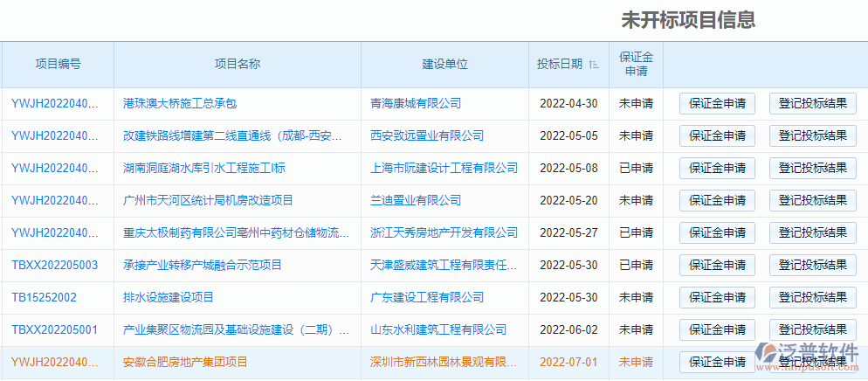Click 登记投标结果 for 承接产业转移 row

pyautogui.click(x=812, y=265)
